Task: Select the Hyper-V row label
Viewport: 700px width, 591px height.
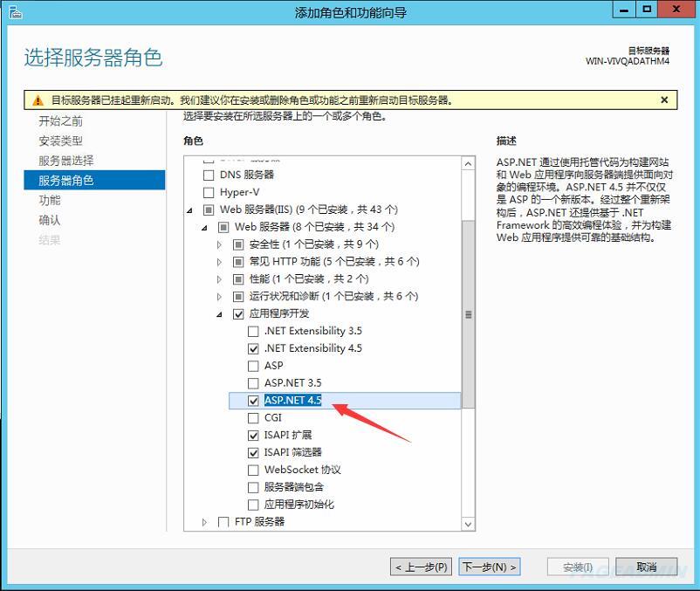Action: click(240, 192)
